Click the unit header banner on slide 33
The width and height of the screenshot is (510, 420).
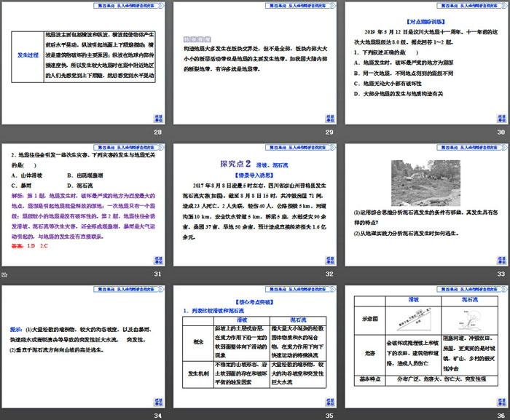pyautogui.click(x=472, y=147)
